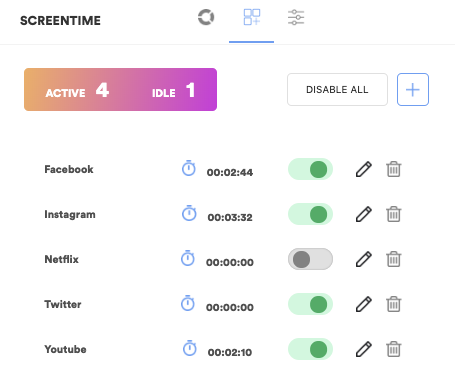Screen dimensions: 455x386
Task: Select the apps grid tab
Action: coord(252,17)
